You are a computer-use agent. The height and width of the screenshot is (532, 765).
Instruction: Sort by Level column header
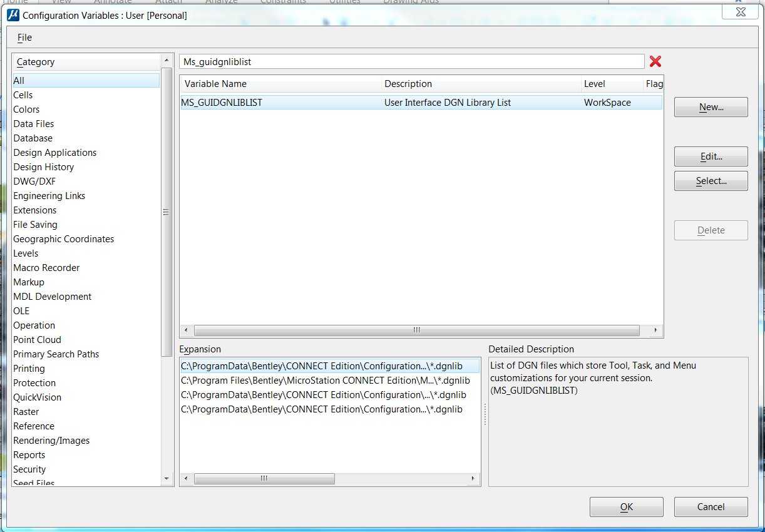(612, 84)
